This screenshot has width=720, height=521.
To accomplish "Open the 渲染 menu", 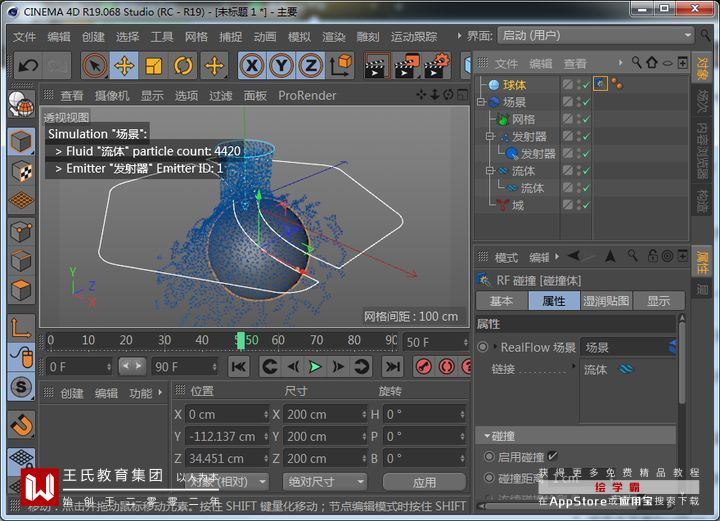I will tap(334, 36).
